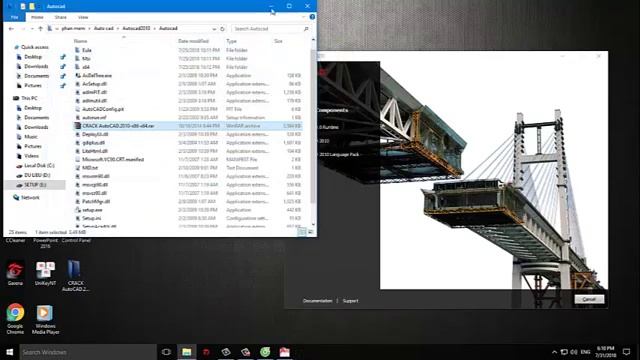Select the DeployUi.dll file

coord(95,134)
